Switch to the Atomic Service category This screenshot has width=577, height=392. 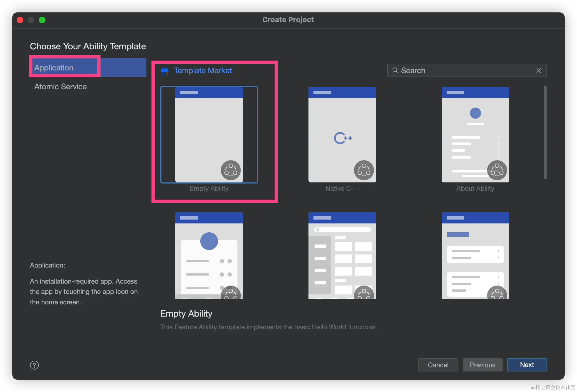coord(60,86)
